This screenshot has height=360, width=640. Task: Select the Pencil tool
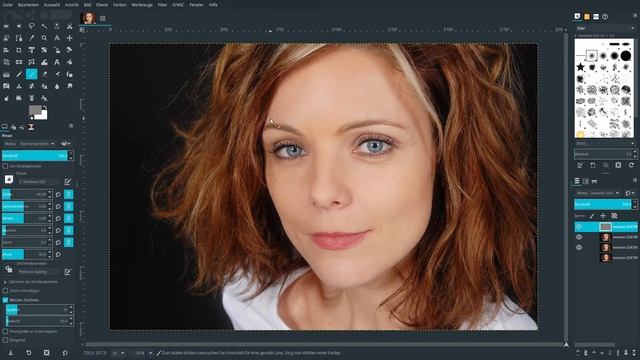19,74
